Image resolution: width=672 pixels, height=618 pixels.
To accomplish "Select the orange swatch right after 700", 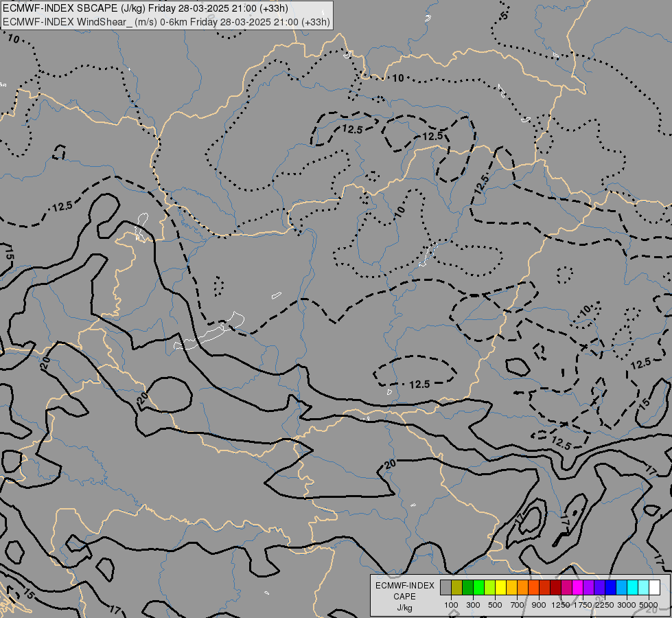I will (522, 588).
